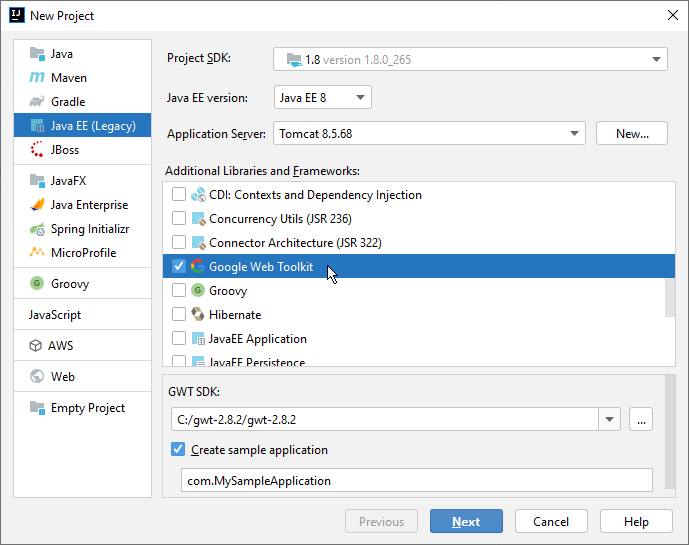
Task: Choose the Gradle elephant icon
Action: tap(37, 102)
